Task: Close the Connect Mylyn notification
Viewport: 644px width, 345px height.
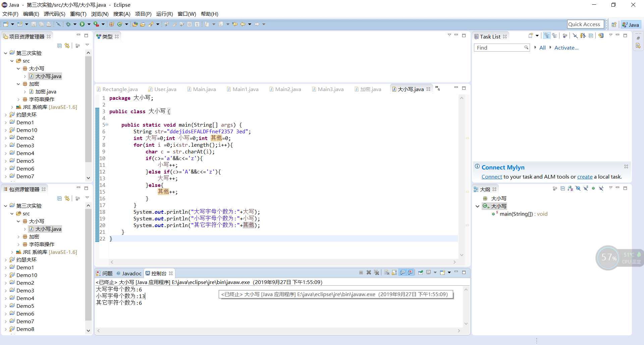Action: 626,166
